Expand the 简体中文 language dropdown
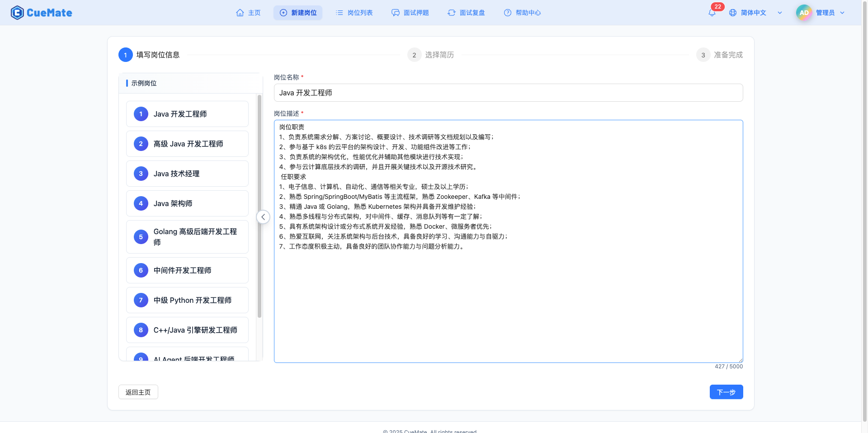The width and height of the screenshot is (868, 433). (780, 13)
